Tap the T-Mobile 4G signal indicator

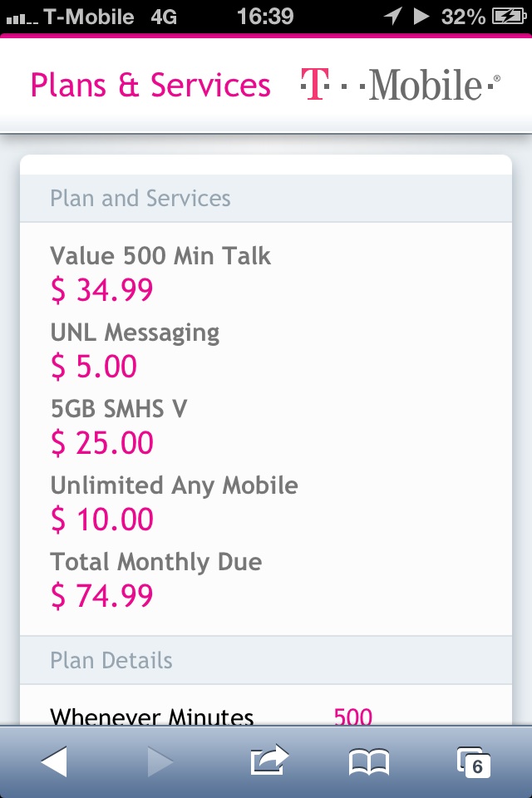[91, 17]
